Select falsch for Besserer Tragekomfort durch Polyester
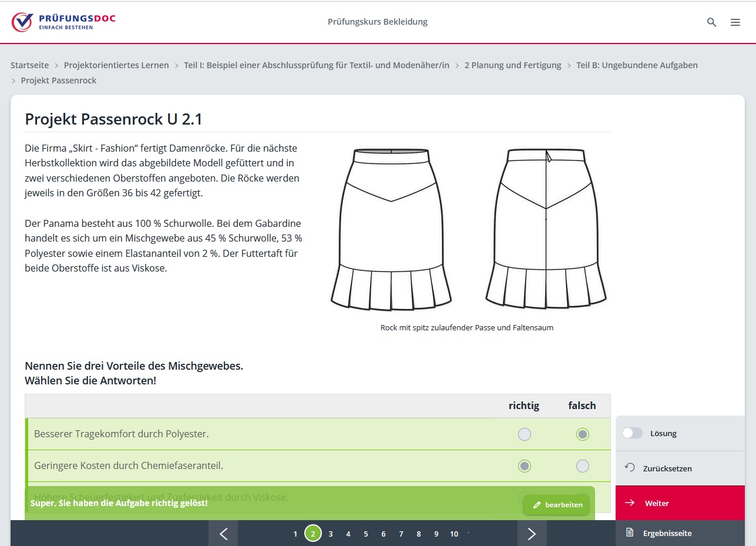Screen dimensions: 756x546 point(582,434)
